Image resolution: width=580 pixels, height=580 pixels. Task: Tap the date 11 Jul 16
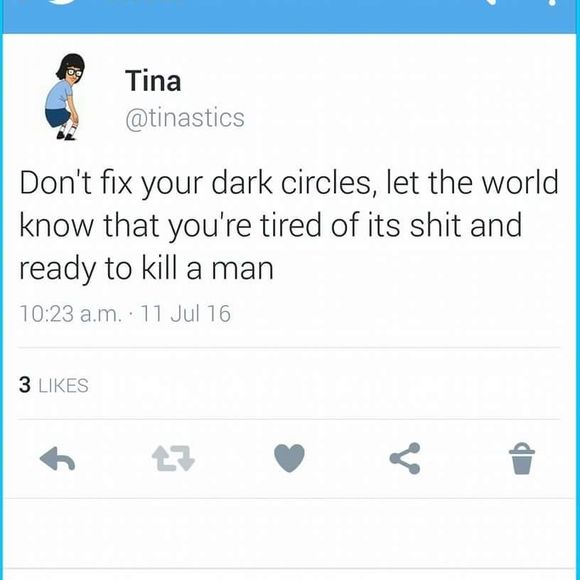[186, 314]
